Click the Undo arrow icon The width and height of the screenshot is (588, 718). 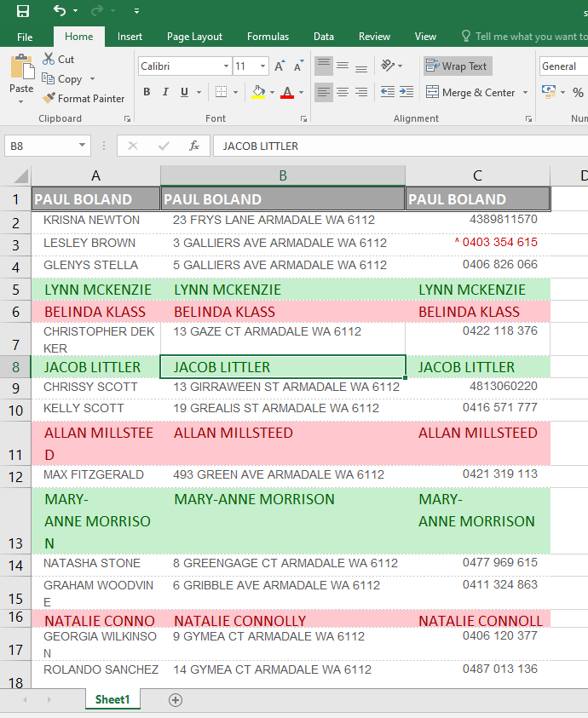click(x=59, y=10)
